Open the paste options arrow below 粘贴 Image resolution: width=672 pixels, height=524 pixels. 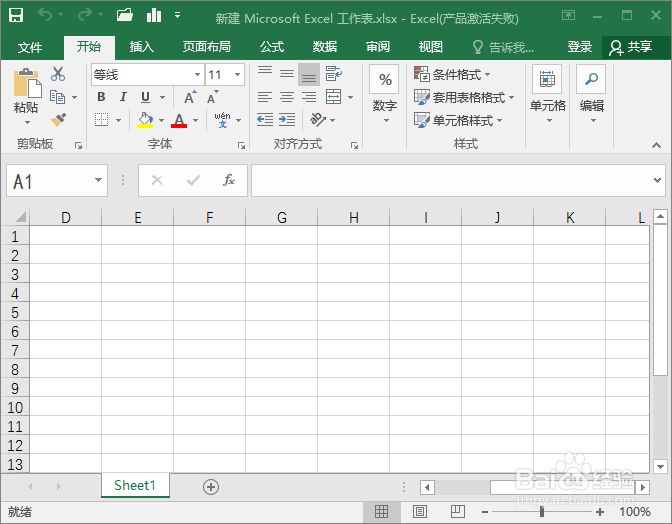pyautogui.click(x=27, y=123)
